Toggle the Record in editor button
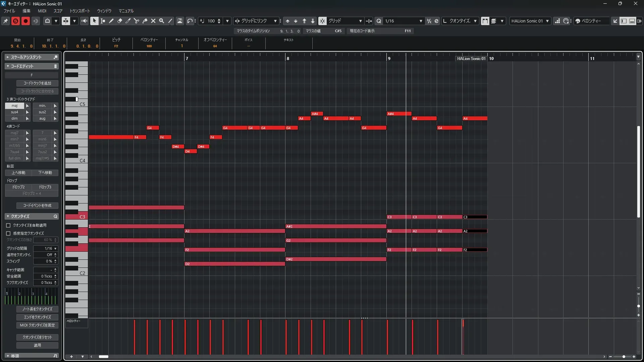Image resolution: width=644 pixels, height=362 pixels. coord(25,21)
